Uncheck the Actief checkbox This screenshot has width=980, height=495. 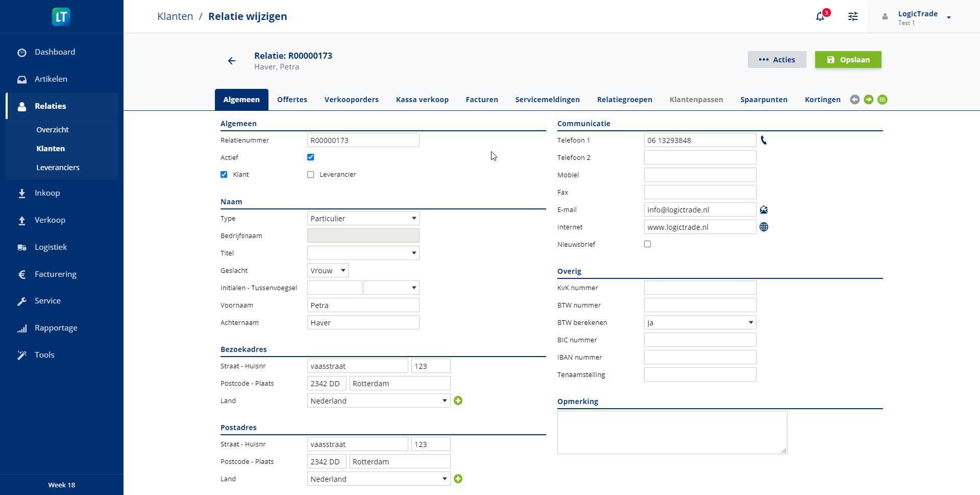311,157
